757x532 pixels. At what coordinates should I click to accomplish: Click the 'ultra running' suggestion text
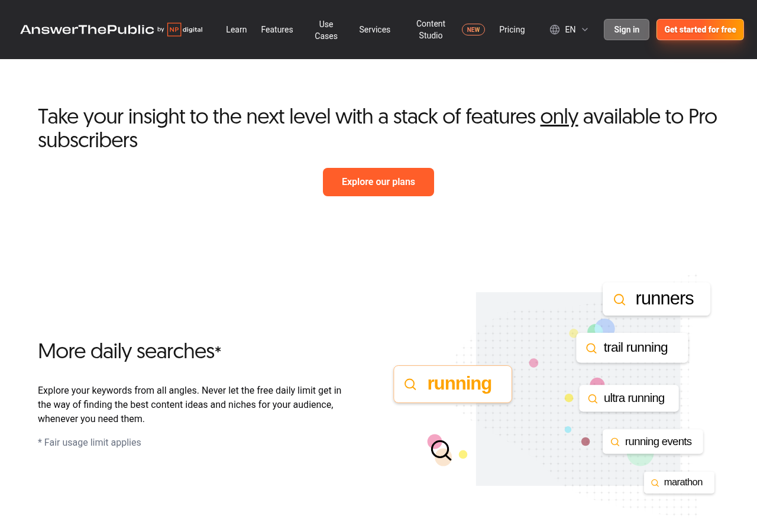634,398
